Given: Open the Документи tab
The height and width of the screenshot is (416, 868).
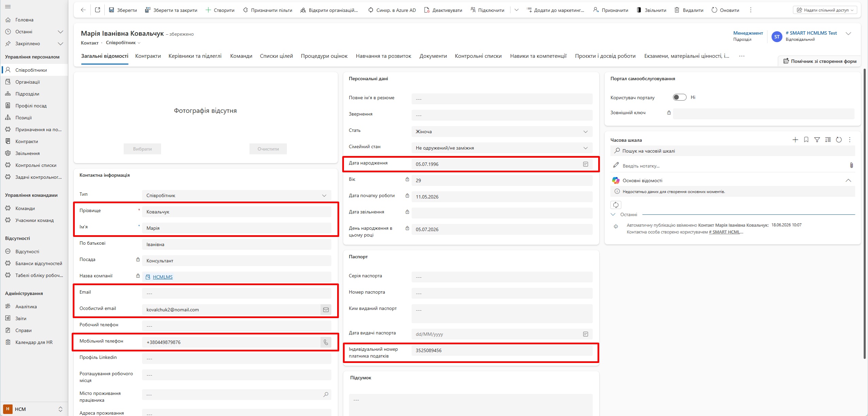Looking at the screenshot, I should point(433,56).
